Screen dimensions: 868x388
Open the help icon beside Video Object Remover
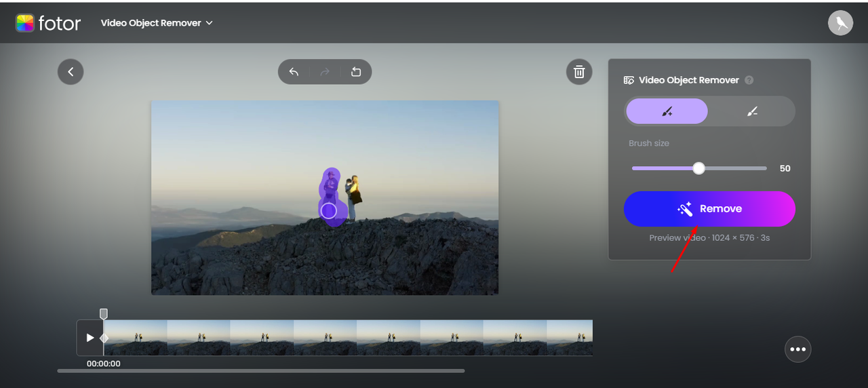coord(749,80)
